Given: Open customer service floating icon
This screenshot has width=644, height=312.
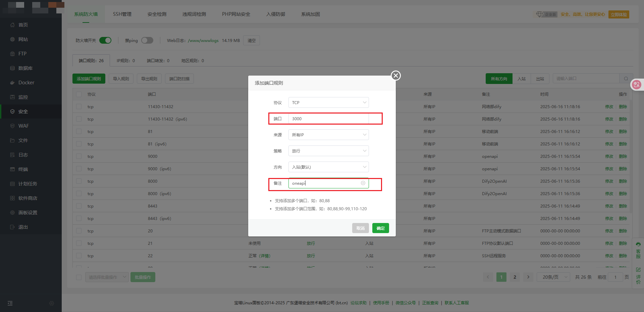Looking at the screenshot, I should click(638, 249).
